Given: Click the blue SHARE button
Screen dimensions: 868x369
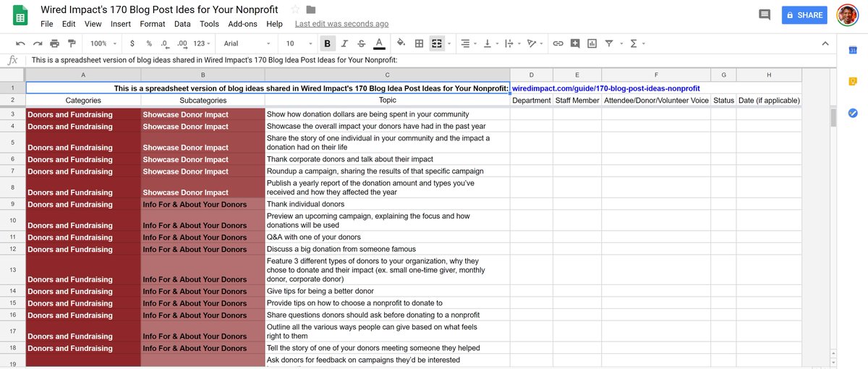Looking at the screenshot, I should point(804,15).
